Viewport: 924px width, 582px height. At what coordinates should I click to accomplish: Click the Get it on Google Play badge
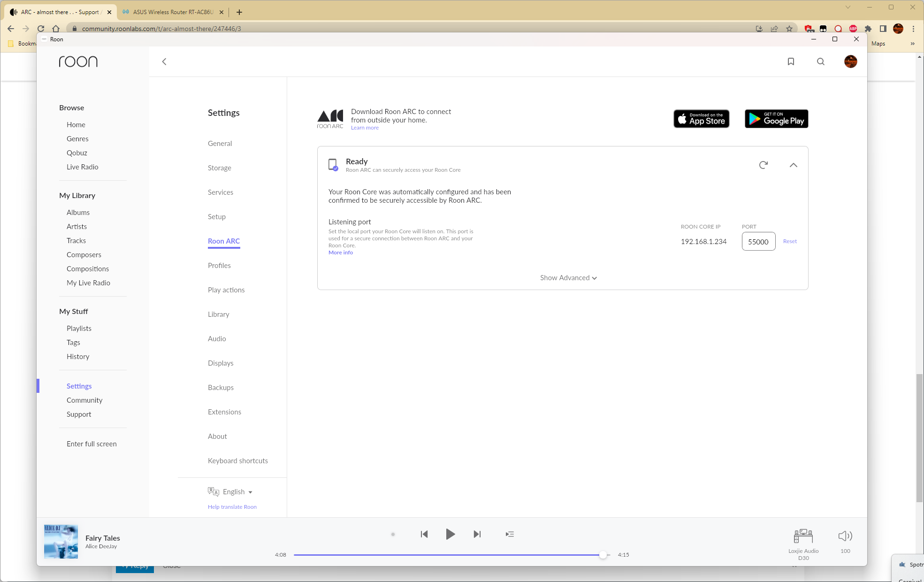776,119
